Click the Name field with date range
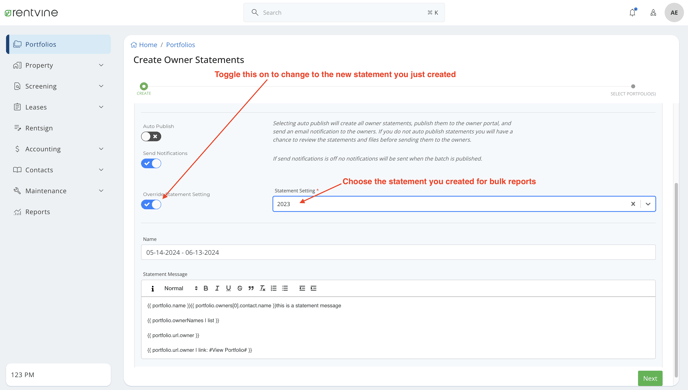 pos(398,252)
